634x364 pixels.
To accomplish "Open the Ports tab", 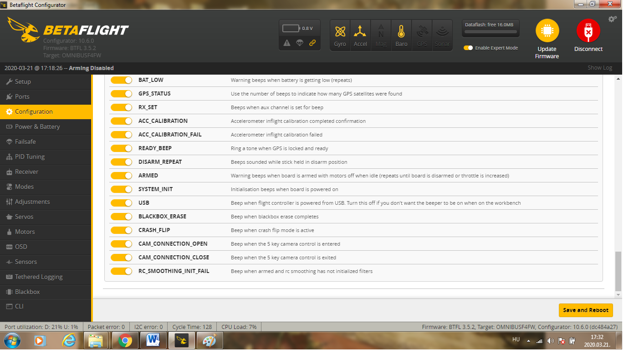I will [x=46, y=96].
